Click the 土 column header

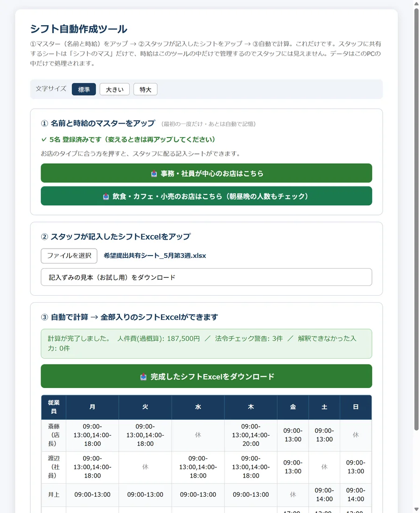click(324, 407)
